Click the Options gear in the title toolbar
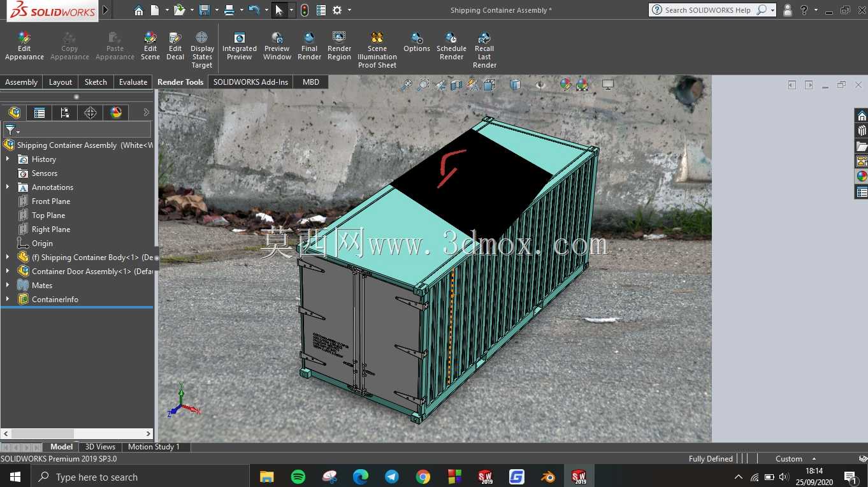This screenshot has height=487, width=868. click(337, 10)
